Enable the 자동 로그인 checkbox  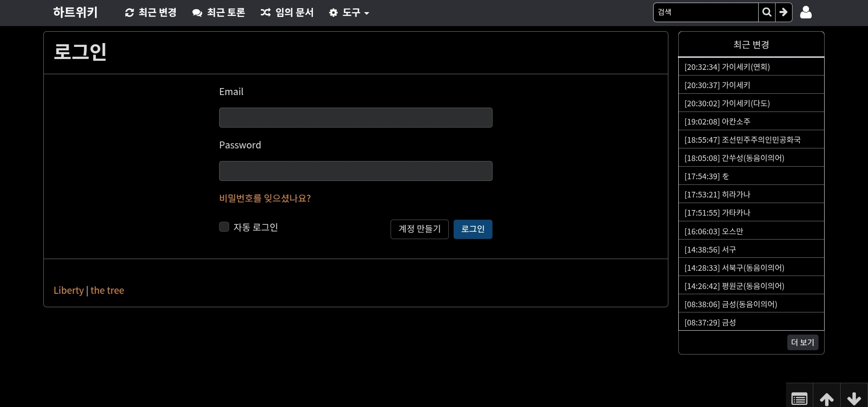click(x=224, y=227)
